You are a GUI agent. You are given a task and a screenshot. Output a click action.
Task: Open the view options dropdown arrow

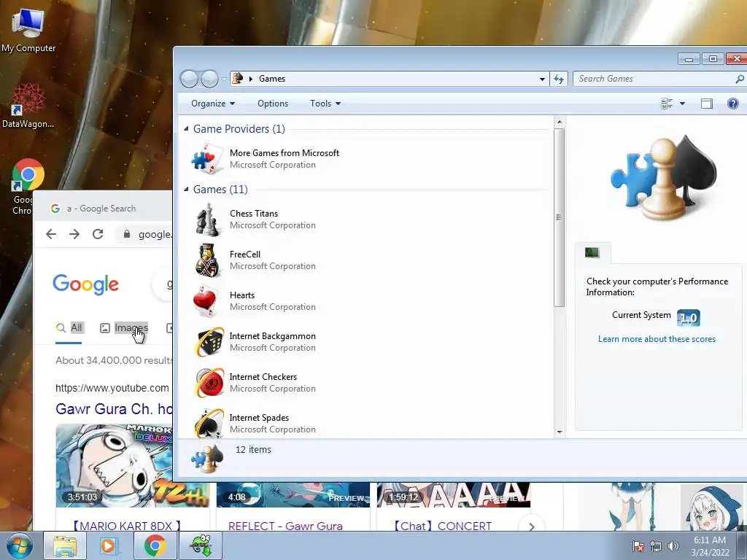click(x=682, y=104)
